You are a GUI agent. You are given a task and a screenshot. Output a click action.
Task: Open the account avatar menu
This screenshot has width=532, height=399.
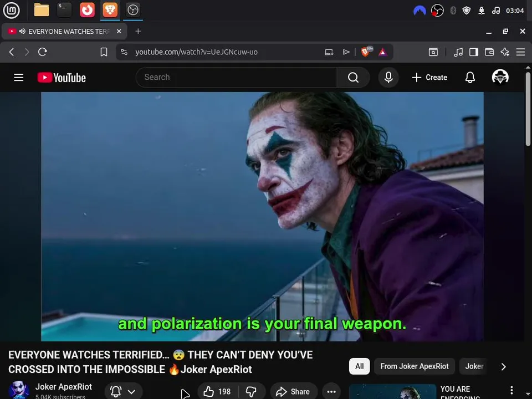click(500, 77)
